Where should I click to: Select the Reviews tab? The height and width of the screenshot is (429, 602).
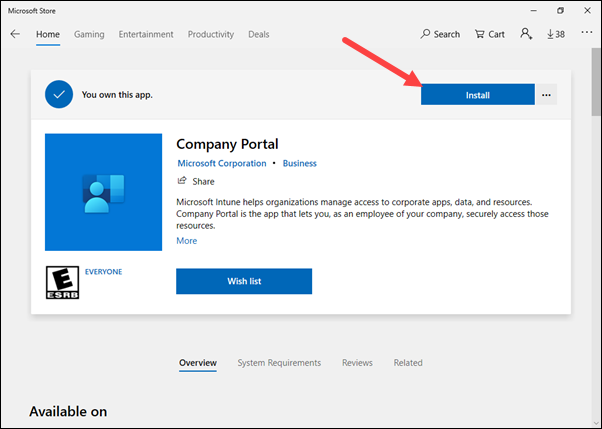357,363
